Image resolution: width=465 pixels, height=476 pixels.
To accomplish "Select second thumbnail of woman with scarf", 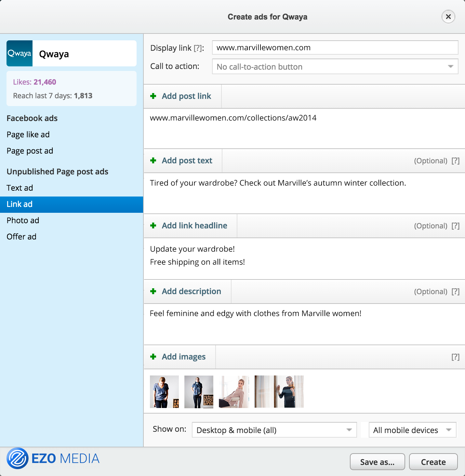I will [199, 392].
